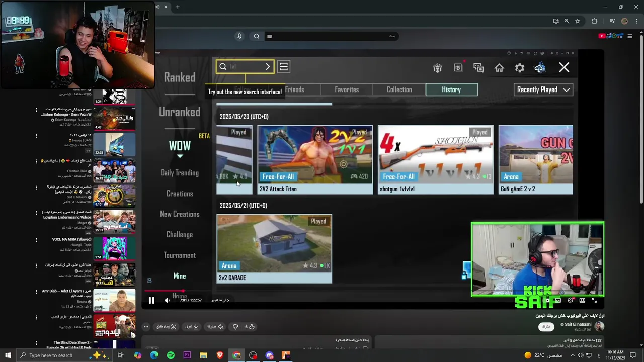Open Saif El habashi channel avatar
Screen dimensions: 644x362
(x=599, y=326)
